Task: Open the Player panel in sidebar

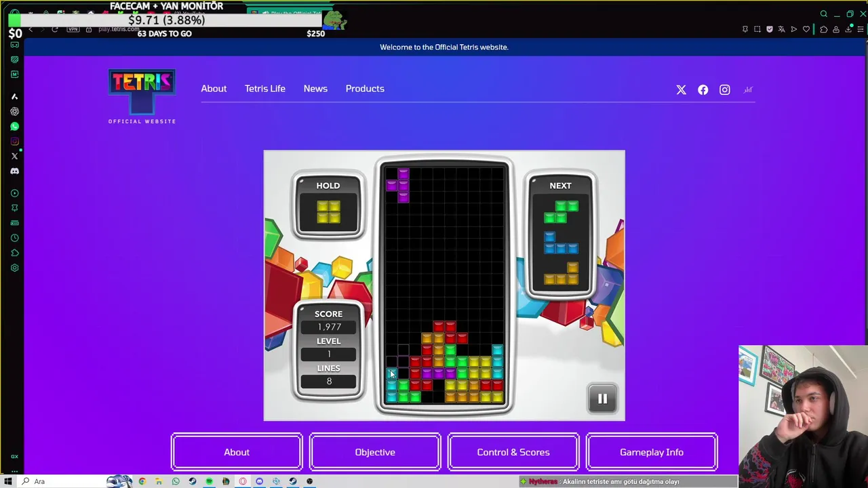Action: pyautogui.click(x=14, y=193)
